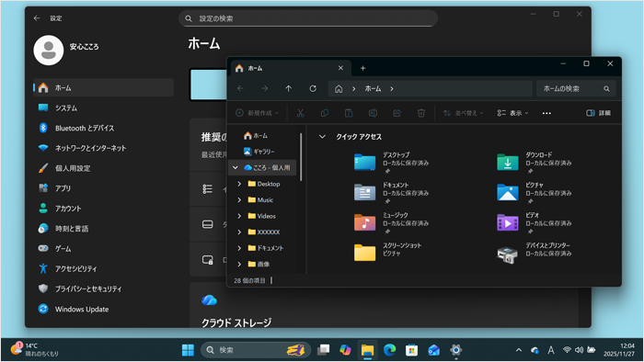Open 個人用設定 in Settings

pos(103,168)
